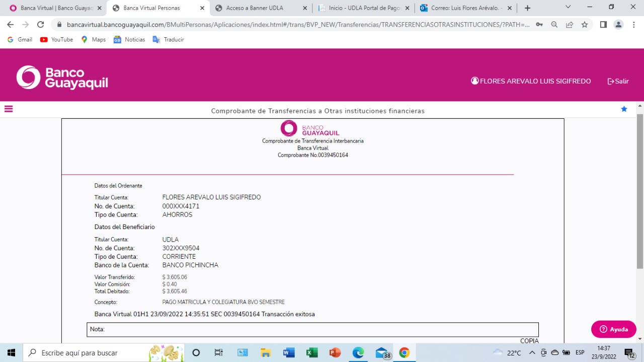The image size is (644, 362).
Task: Click the vertical page scrollbar
Action: pos(640,191)
